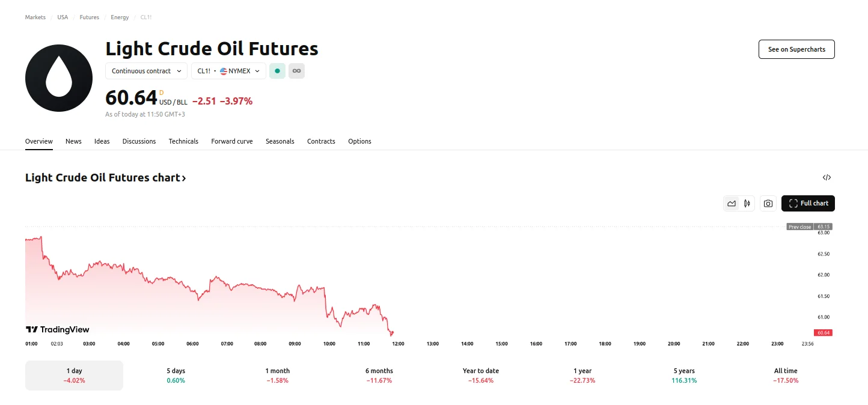Click the TradingView logo on the chart
This screenshot has width=868, height=405.
[57, 329]
